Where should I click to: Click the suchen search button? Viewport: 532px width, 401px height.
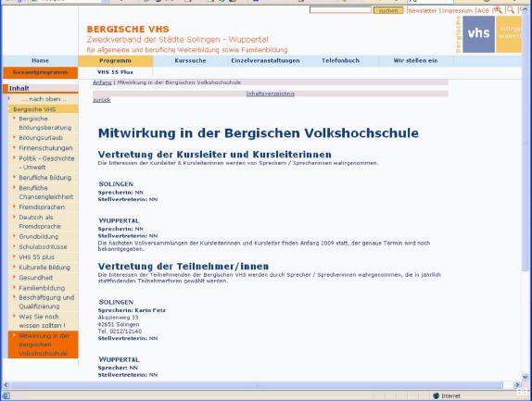388,10
